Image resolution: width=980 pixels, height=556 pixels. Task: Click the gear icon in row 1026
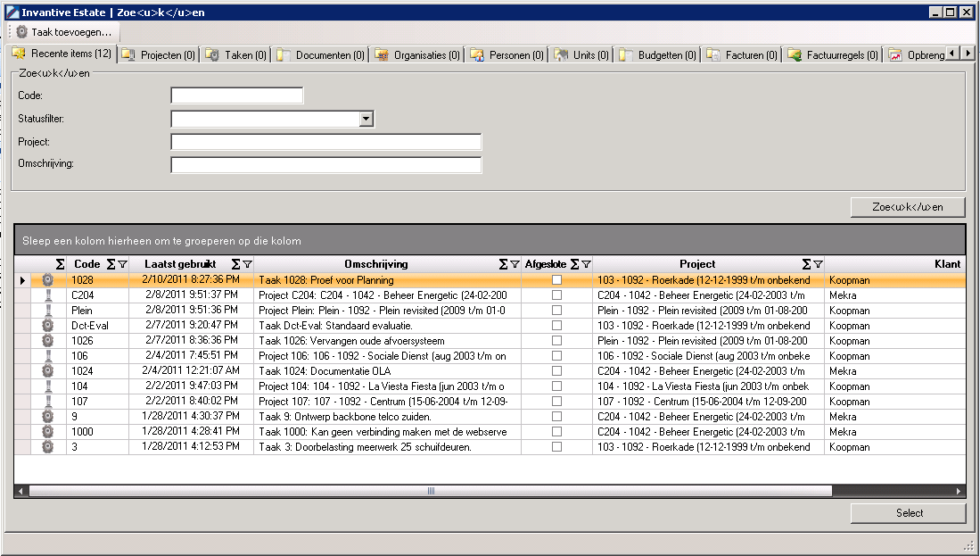click(47, 341)
